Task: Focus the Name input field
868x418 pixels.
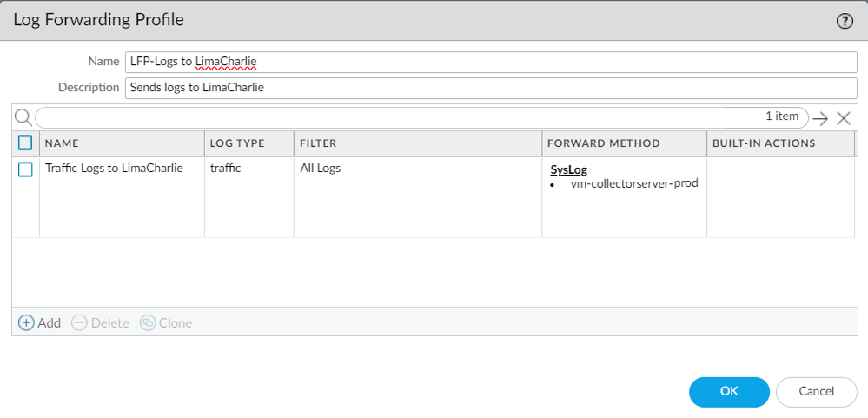Action: (x=491, y=62)
